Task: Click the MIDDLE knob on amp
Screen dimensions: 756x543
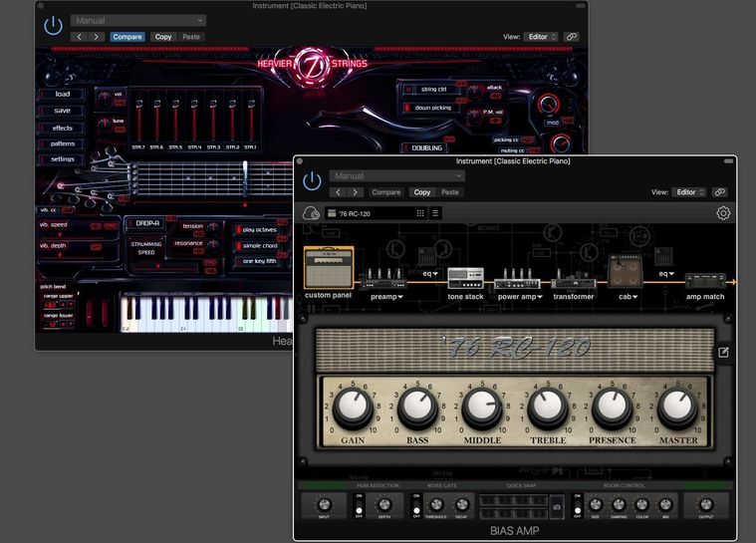Action: point(482,407)
